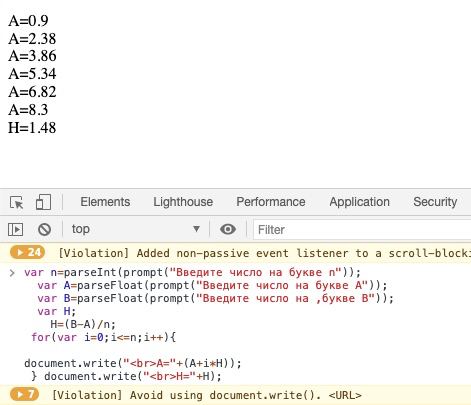Select the var A=parseFloat code line
471x405 pixels.
[x=212, y=286]
